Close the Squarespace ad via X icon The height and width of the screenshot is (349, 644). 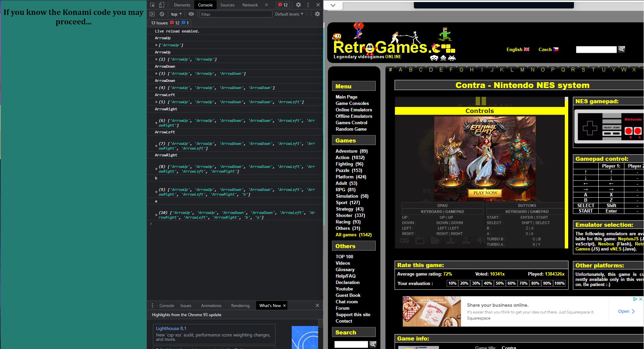(x=640, y=299)
